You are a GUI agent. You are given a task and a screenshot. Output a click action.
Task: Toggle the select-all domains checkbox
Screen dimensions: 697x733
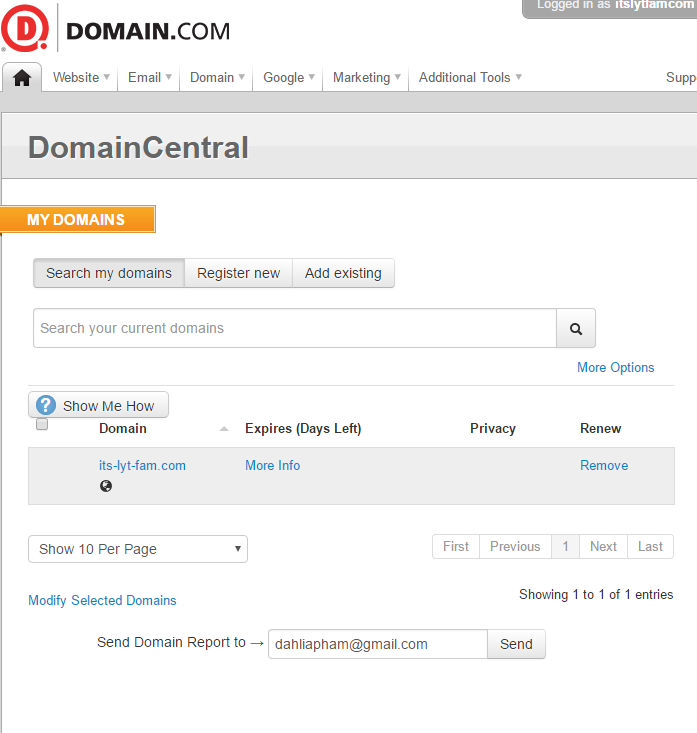click(42, 424)
